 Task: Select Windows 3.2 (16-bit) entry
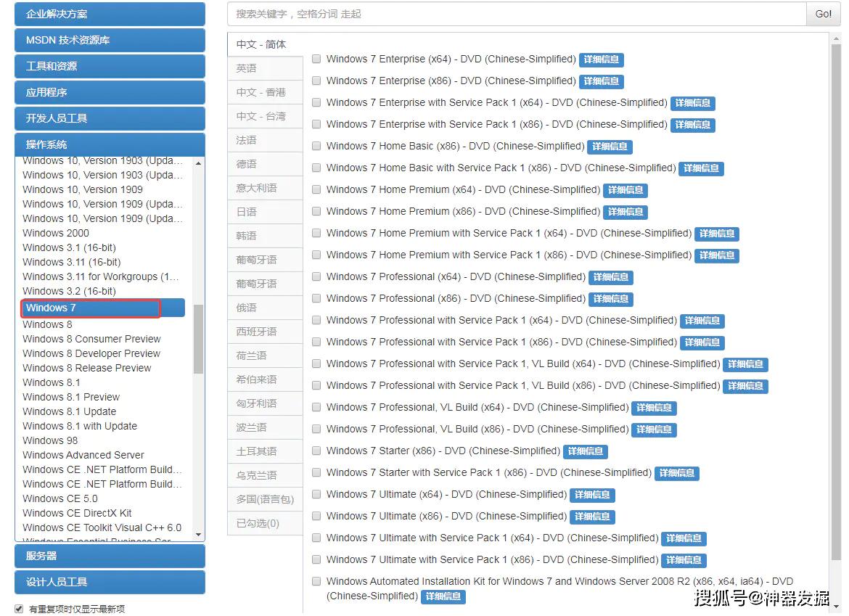70,291
